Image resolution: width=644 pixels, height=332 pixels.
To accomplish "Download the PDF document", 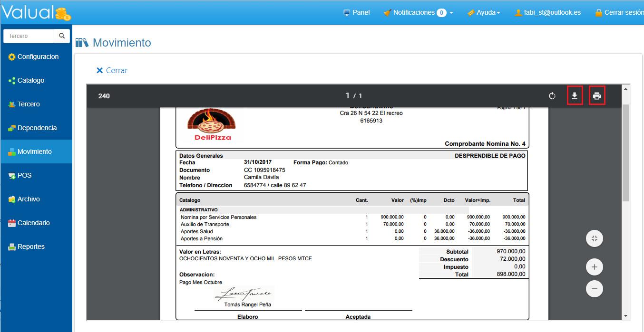I will pos(575,96).
